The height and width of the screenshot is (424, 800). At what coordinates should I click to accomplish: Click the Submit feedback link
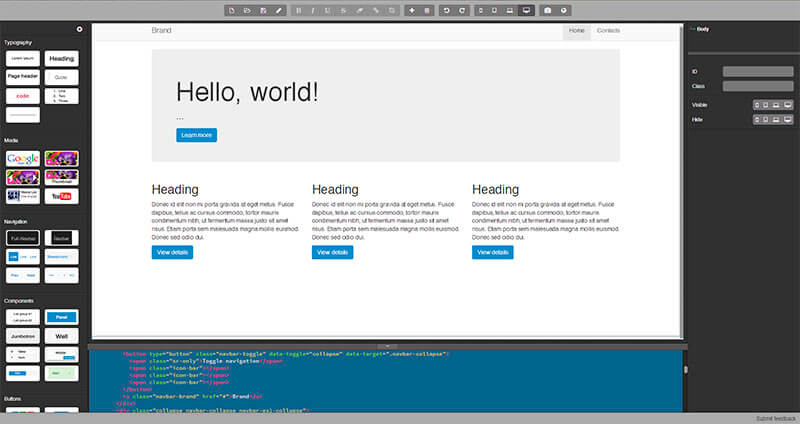(776, 418)
